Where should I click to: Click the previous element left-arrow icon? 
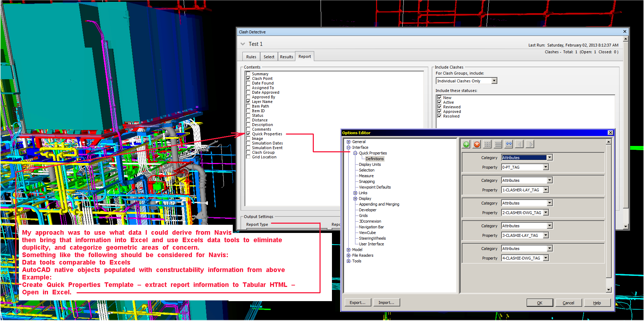pyautogui.click(x=519, y=144)
